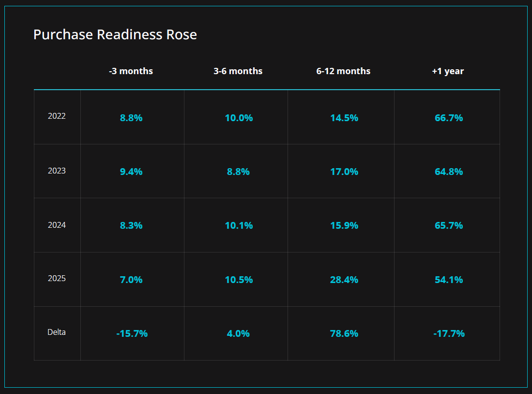Select the 3-6 months column header

(238, 71)
